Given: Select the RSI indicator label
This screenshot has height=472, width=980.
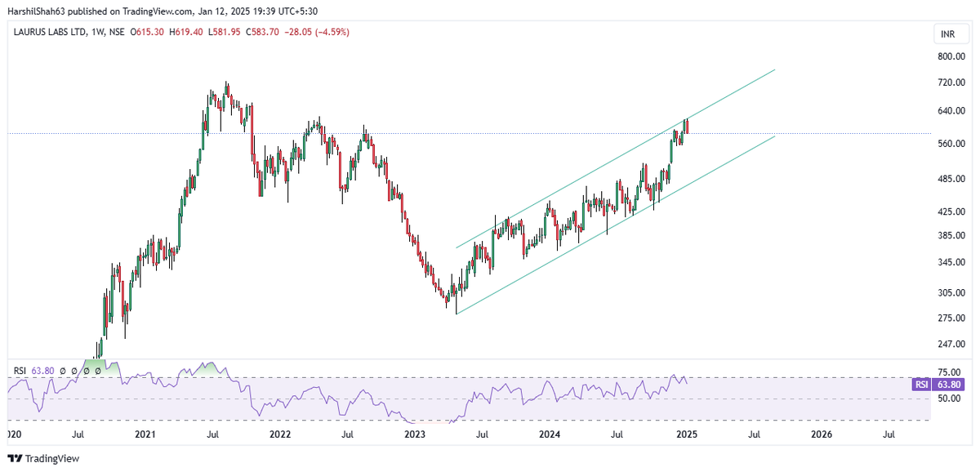Looking at the screenshot, I should tap(20, 370).
